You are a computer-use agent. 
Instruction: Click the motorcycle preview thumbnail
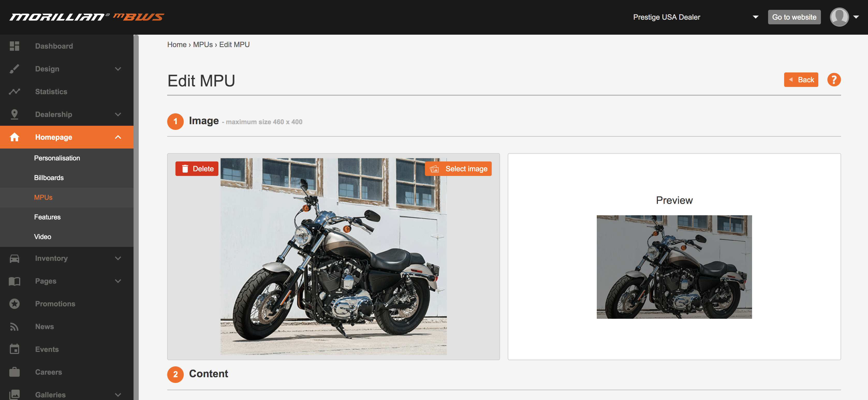[x=674, y=267]
